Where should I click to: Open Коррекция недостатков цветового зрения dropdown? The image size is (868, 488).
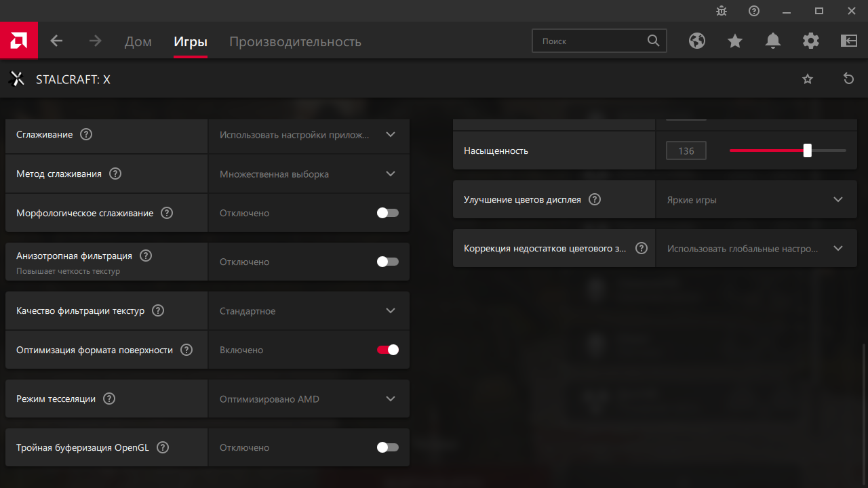[x=757, y=248]
